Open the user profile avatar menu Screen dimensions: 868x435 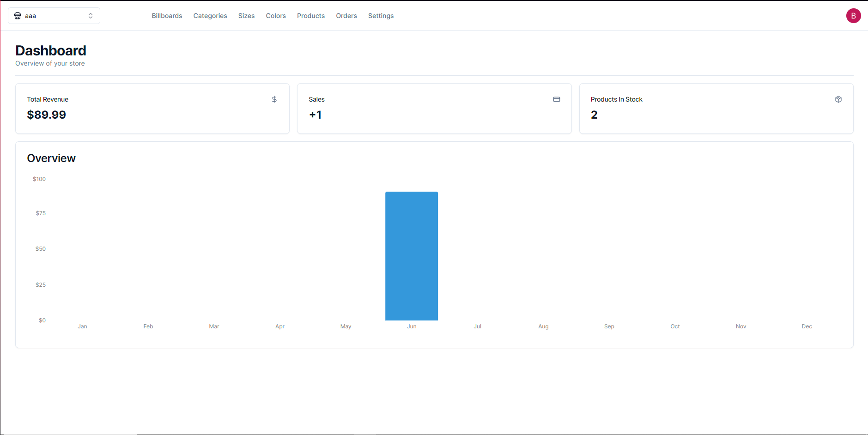pos(854,15)
